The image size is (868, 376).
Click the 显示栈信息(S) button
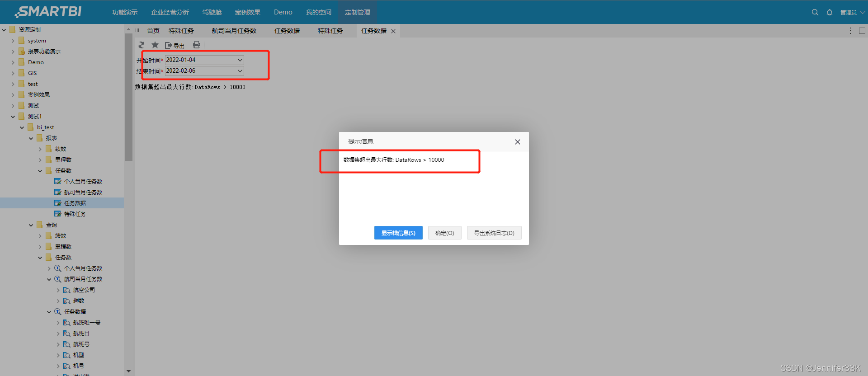click(x=398, y=233)
